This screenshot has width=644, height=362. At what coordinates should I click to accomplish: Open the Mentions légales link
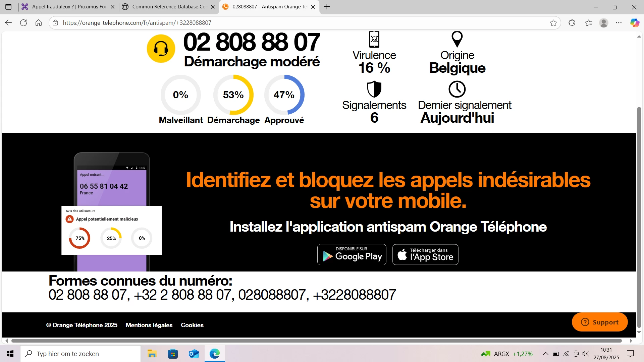(149, 325)
